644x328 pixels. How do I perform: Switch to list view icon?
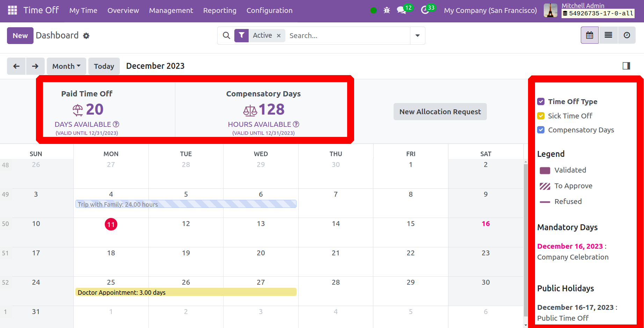coord(608,35)
